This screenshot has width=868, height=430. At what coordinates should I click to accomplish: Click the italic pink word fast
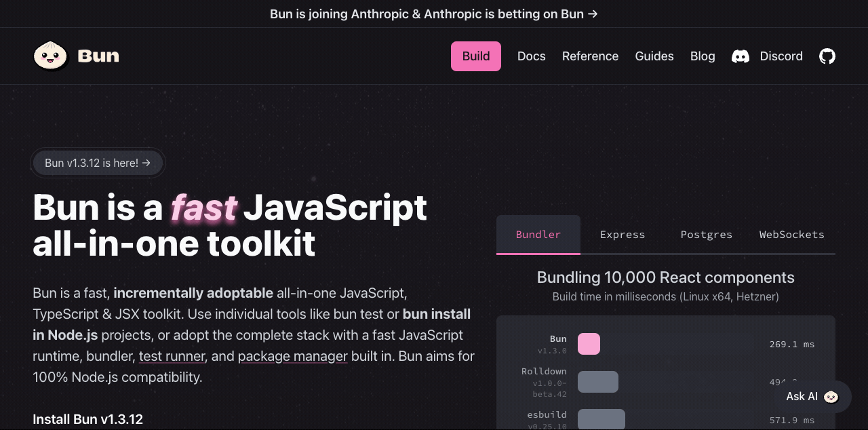[x=204, y=208]
